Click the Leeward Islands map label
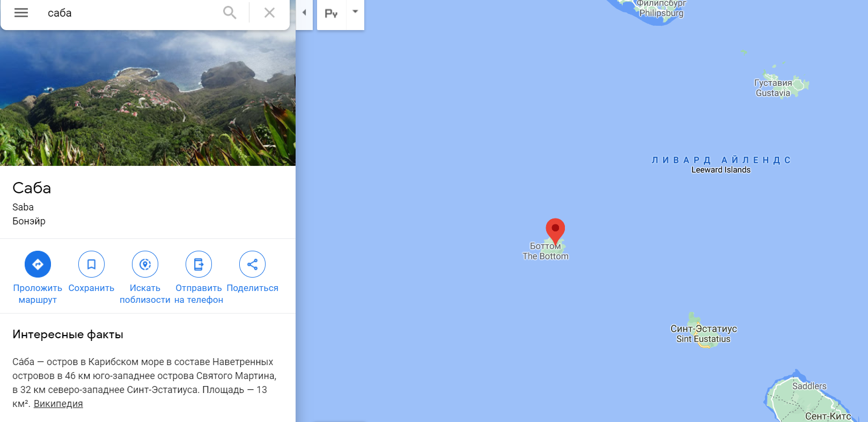This screenshot has height=422, width=868. tap(721, 165)
